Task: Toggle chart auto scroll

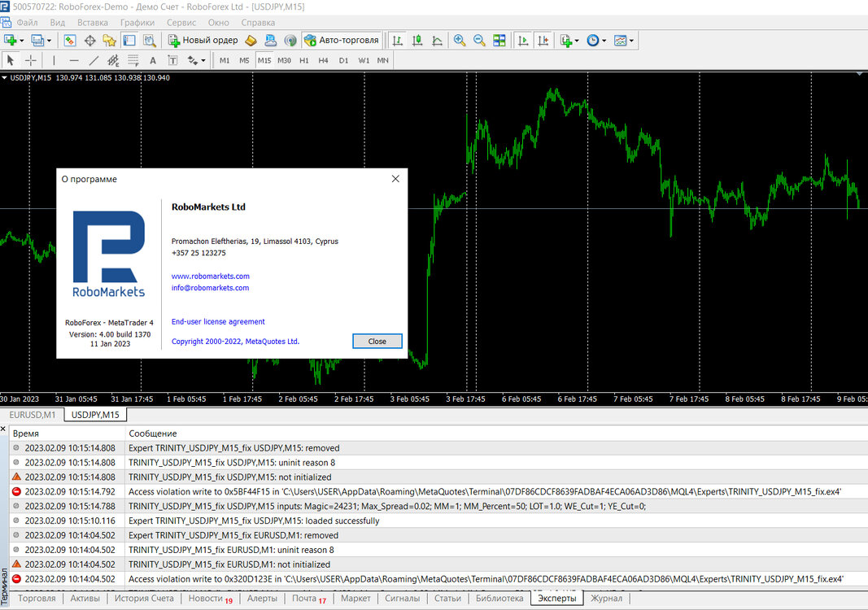Action: point(523,41)
